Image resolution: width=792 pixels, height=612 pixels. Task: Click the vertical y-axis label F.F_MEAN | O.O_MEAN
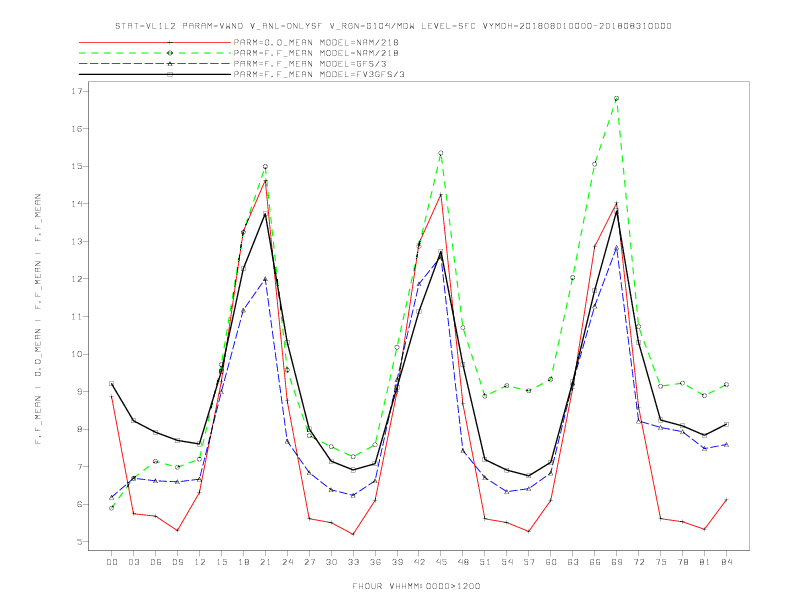click(x=38, y=319)
